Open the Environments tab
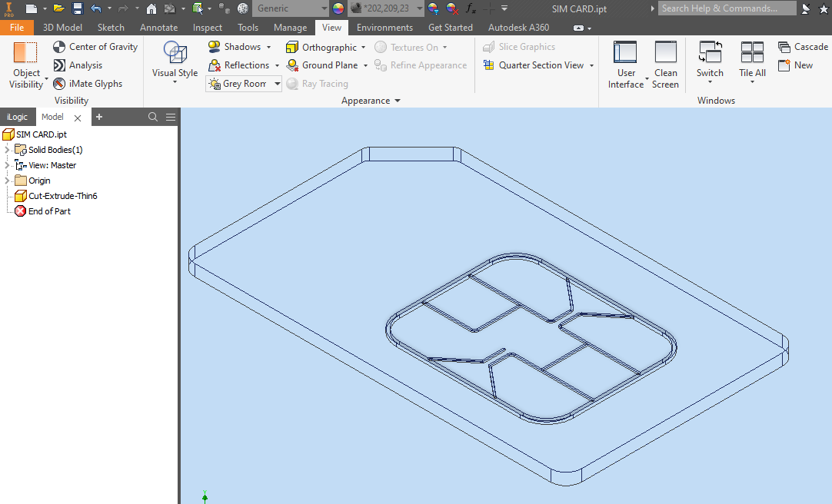832x504 pixels. (384, 28)
